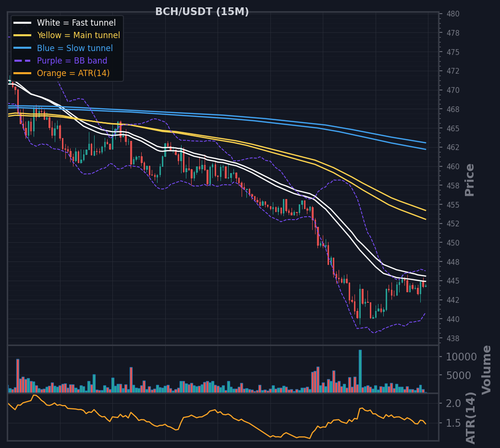Click the purple dashed swatch in legend

tap(22, 61)
